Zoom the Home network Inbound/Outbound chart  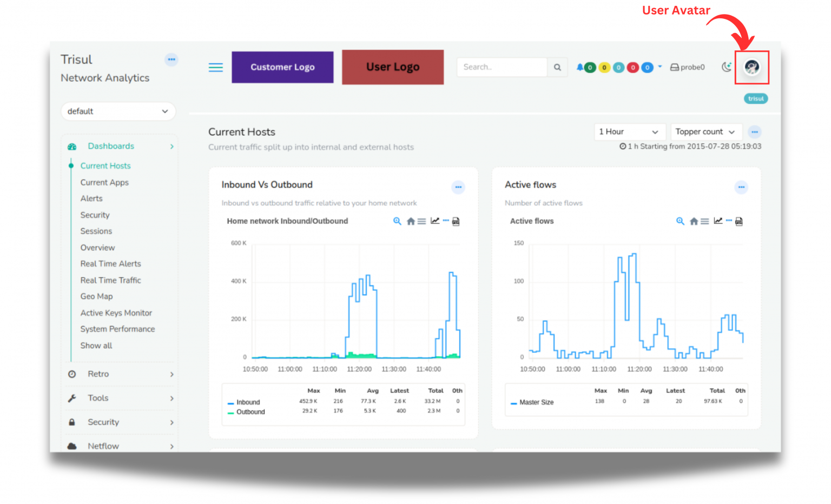click(397, 221)
